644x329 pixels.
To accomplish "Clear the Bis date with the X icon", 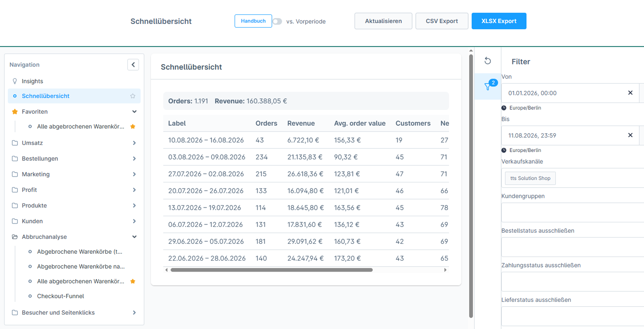I will (630, 135).
